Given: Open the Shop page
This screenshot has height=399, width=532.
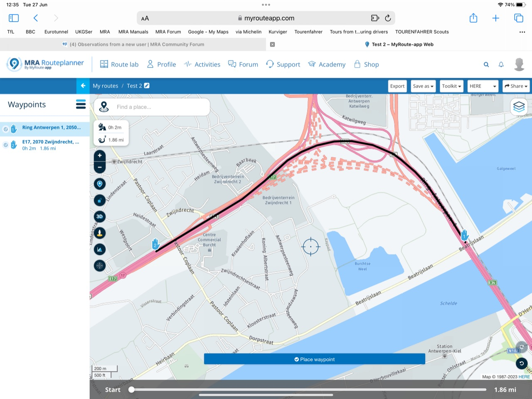Looking at the screenshot, I should pos(366,64).
